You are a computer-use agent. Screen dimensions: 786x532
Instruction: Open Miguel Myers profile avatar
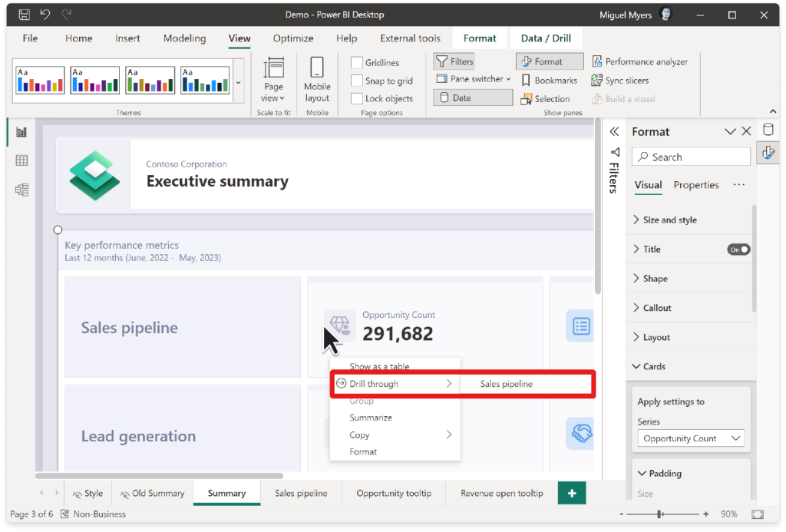tap(665, 14)
